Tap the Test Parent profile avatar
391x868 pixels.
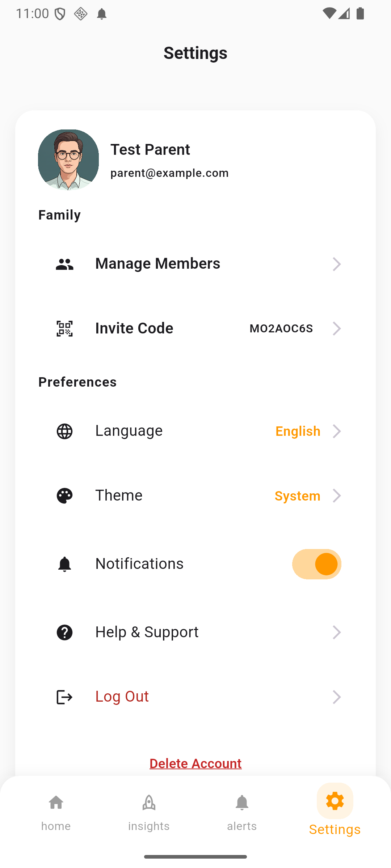(68, 159)
